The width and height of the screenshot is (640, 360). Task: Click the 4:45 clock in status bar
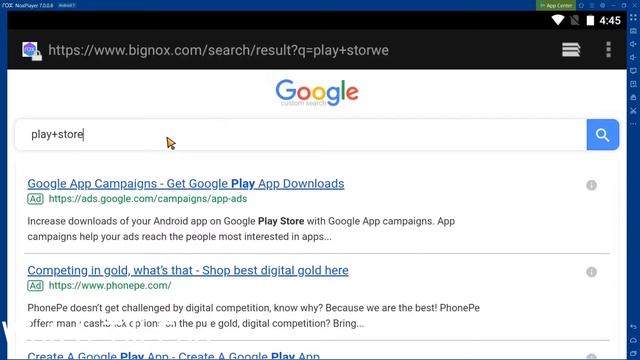610,20
